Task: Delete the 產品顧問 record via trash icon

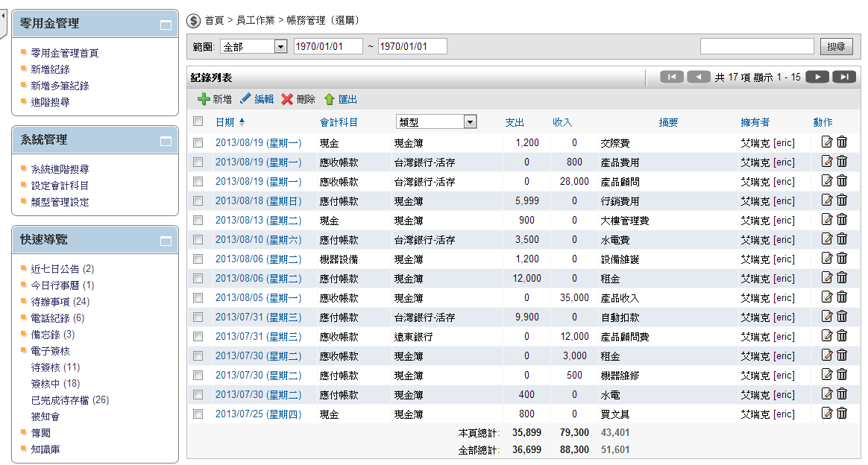Action: (842, 181)
